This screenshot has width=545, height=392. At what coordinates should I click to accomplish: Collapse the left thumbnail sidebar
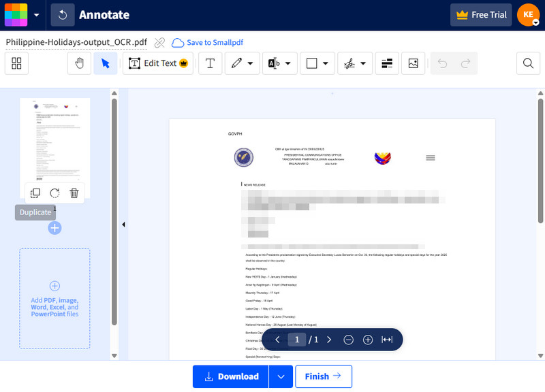[x=123, y=225]
